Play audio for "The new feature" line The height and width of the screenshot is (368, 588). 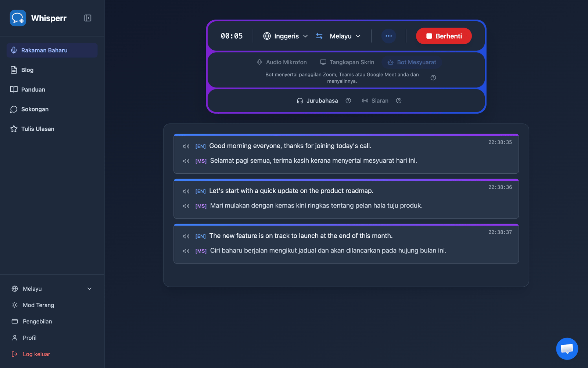(186, 236)
